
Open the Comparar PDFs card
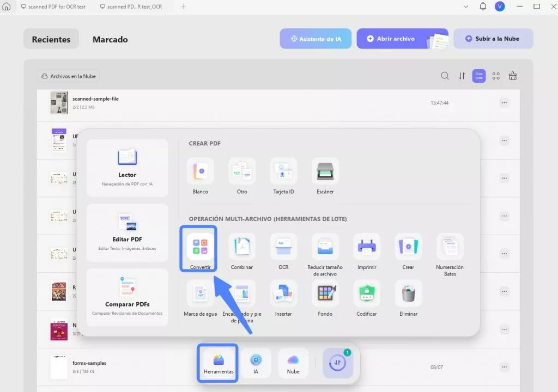coord(127,297)
